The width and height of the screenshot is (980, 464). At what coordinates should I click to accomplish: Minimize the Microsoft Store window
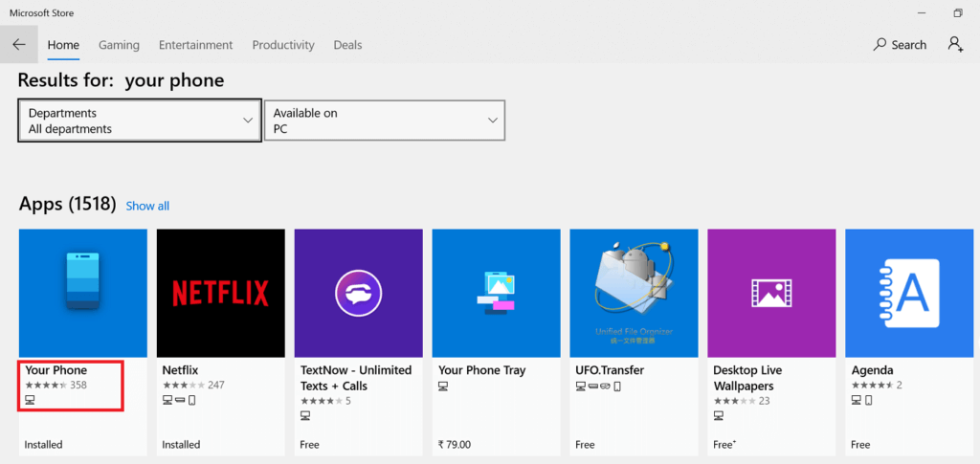pos(922,12)
